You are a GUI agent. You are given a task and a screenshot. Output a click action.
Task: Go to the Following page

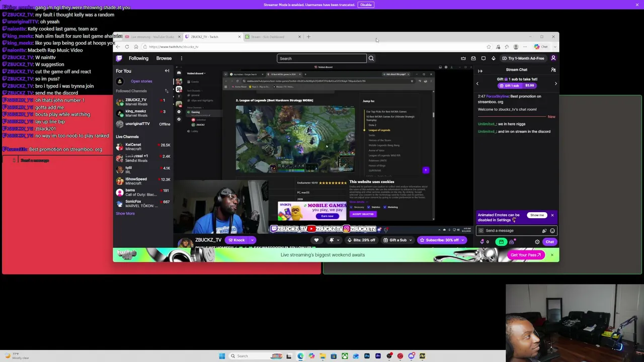138,58
